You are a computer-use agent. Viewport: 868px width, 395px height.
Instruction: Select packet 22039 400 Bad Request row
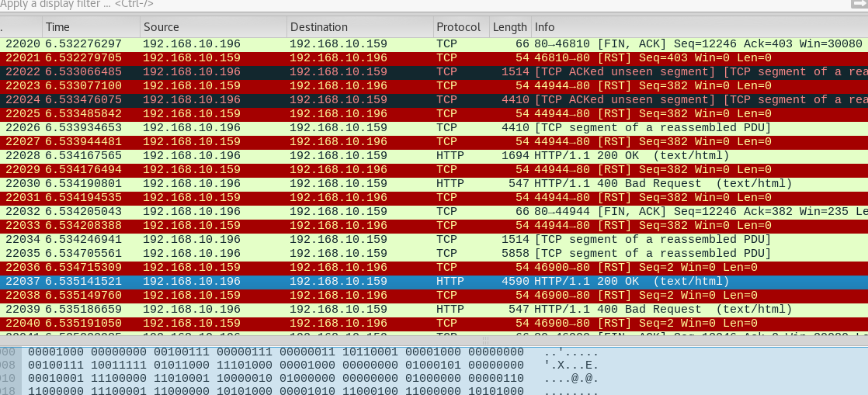(x=388, y=310)
